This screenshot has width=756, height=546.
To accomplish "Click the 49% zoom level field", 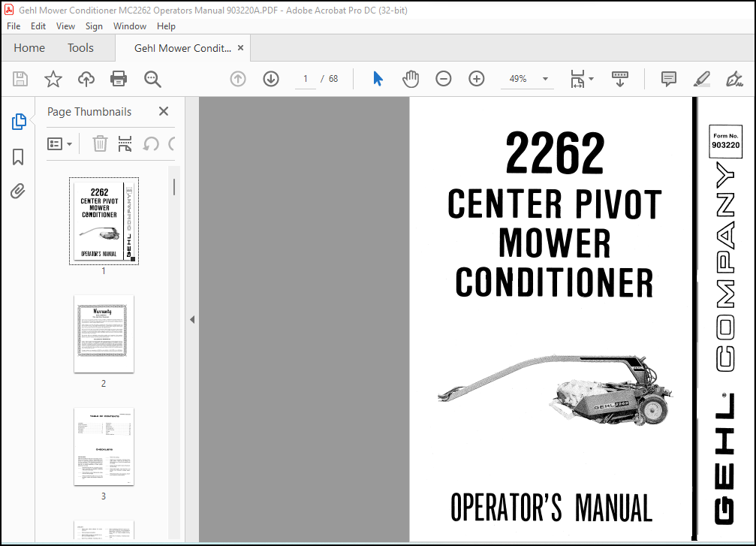I will tap(518, 79).
